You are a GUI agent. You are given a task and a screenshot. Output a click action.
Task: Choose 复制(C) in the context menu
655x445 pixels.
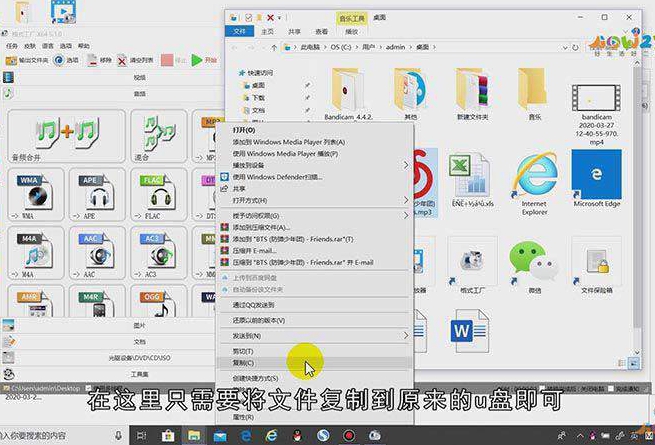coord(314,363)
